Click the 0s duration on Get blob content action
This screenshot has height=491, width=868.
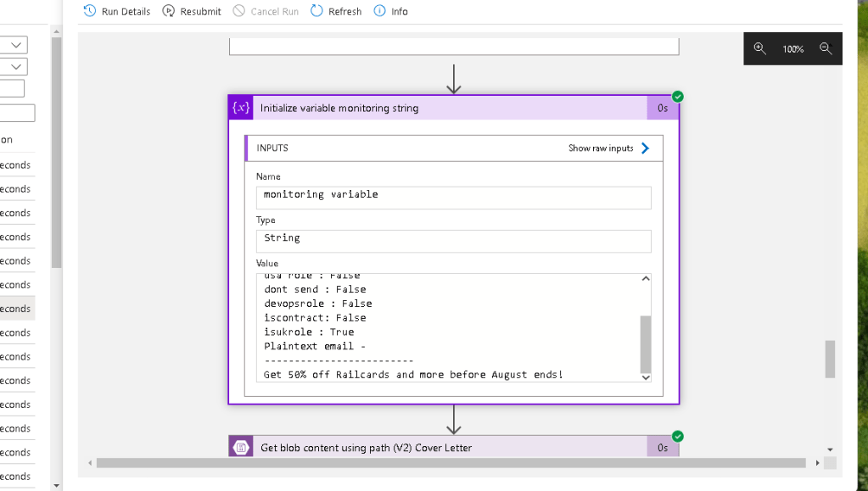click(663, 447)
